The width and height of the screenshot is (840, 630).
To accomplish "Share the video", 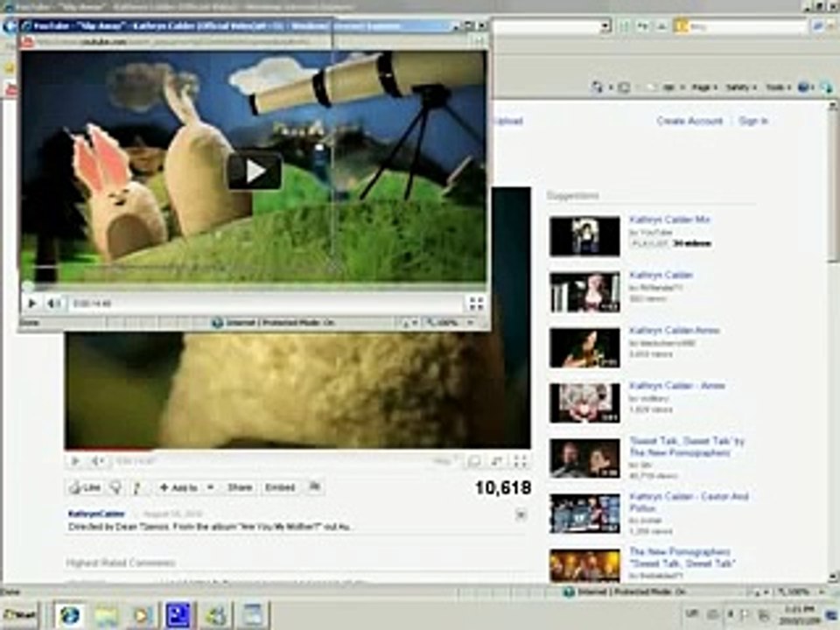I will [x=240, y=487].
